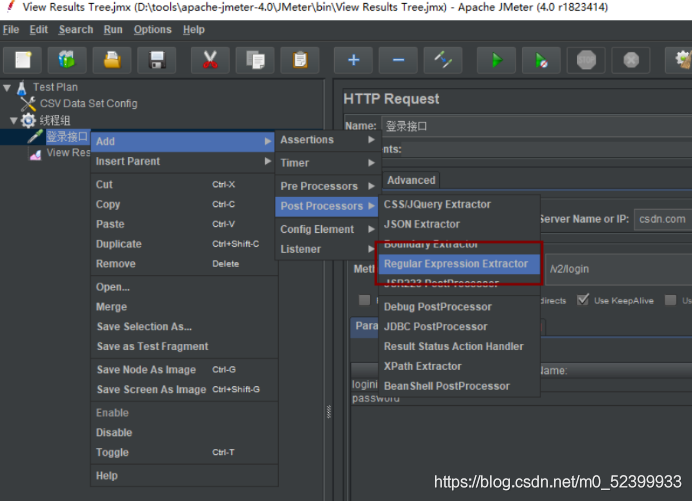Expand the Listener submenu arrow
The image size is (692, 501).
(372, 249)
